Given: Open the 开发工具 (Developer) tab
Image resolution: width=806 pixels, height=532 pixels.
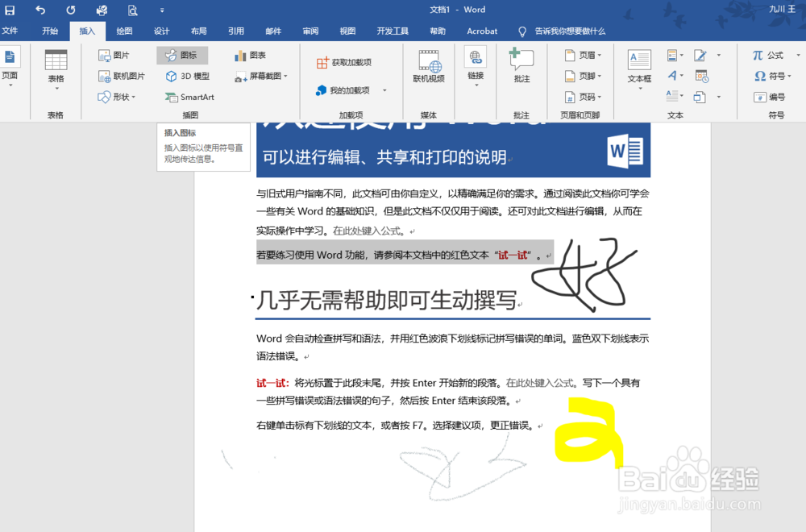Looking at the screenshot, I should tap(393, 31).
